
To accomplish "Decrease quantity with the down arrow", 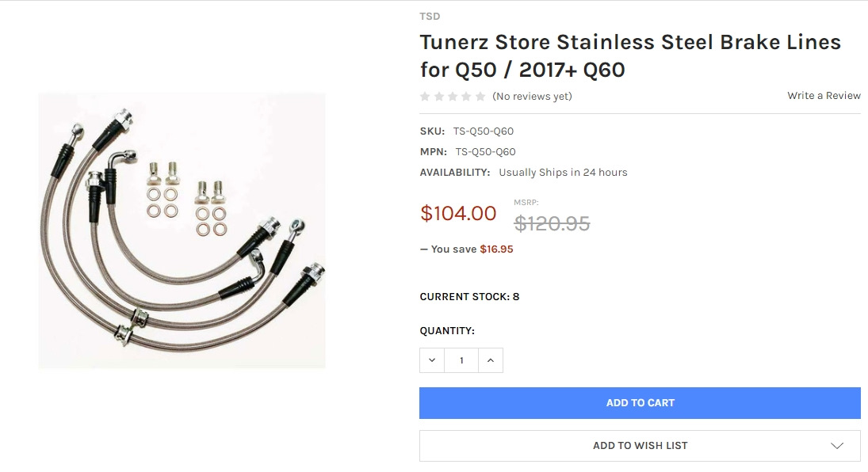I will (432, 360).
